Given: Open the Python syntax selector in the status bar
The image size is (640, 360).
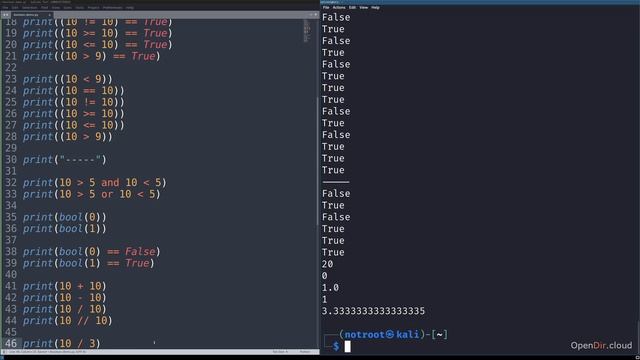Looking at the screenshot, I should 305,351.
